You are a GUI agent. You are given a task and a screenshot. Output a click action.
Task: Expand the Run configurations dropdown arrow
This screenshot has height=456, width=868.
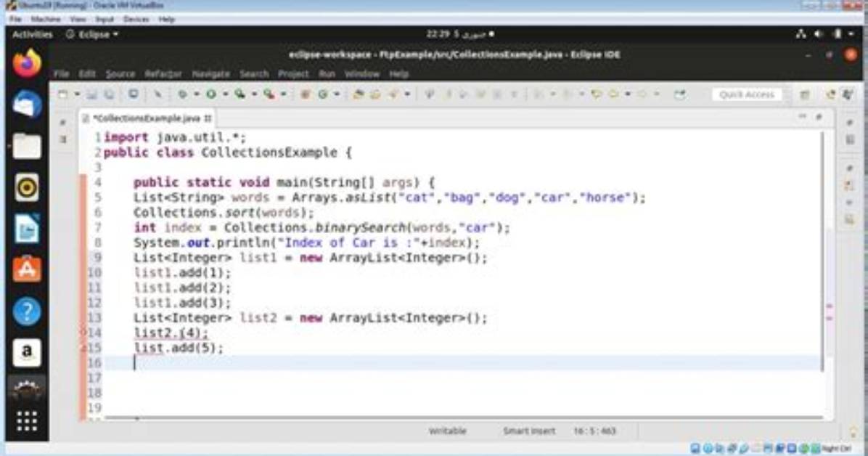click(225, 94)
